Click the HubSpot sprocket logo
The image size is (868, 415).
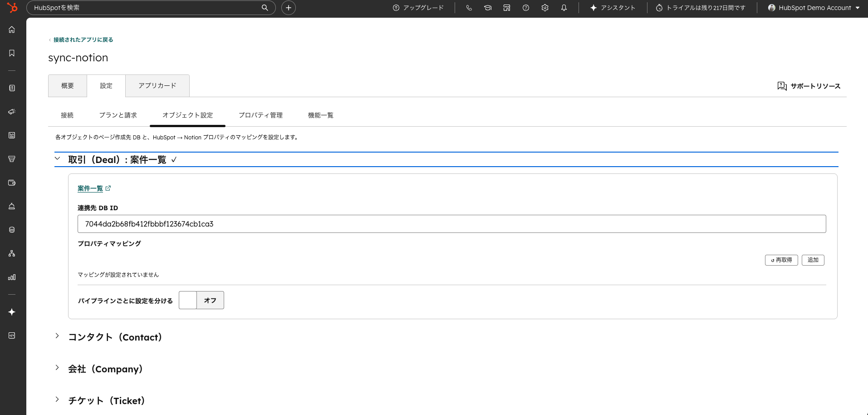(x=12, y=7)
